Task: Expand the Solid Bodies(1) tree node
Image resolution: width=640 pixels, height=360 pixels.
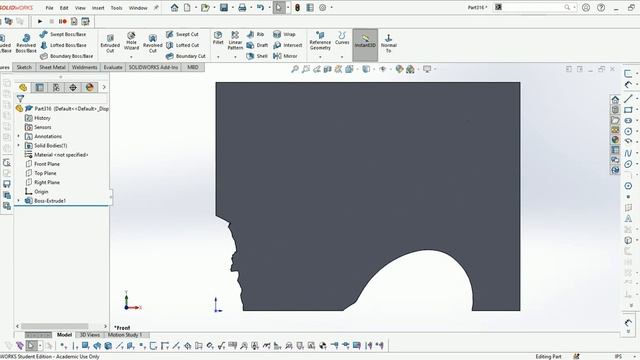Action: pos(18,145)
